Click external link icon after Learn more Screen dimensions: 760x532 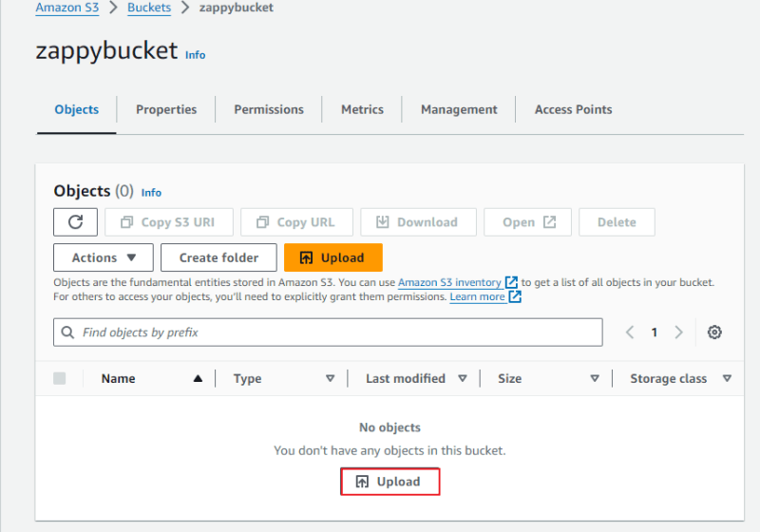pos(515,296)
